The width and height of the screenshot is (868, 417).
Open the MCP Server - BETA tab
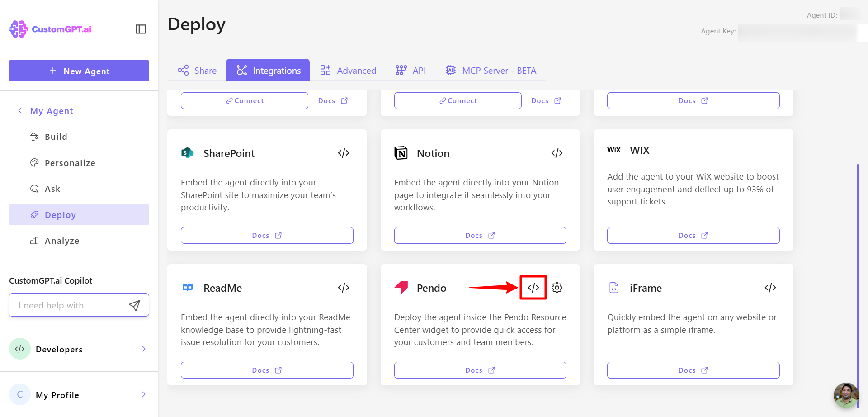coord(491,70)
